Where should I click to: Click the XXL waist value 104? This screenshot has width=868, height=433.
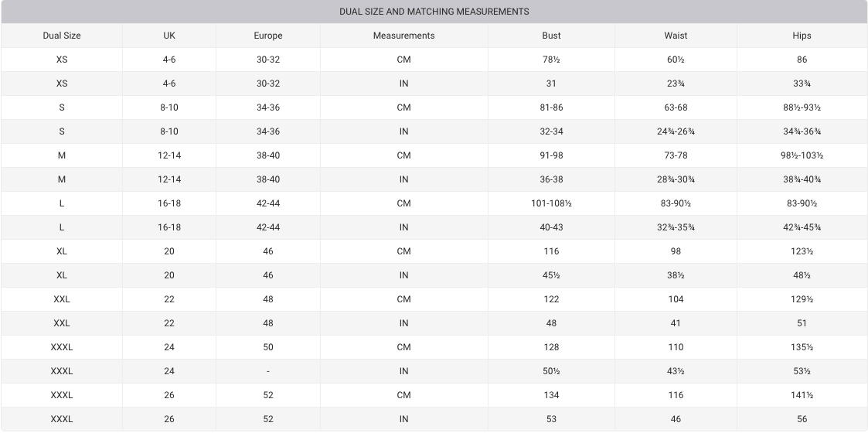coord(676,299)
